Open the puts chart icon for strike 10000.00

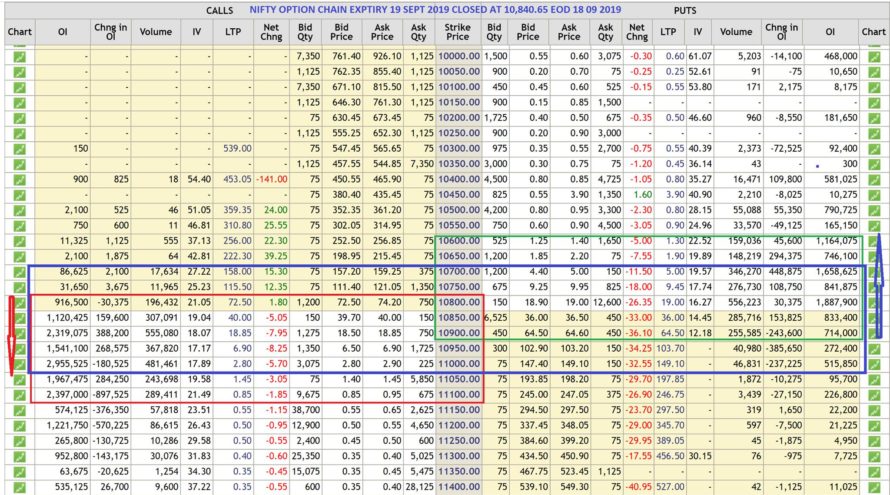point(874,57)
